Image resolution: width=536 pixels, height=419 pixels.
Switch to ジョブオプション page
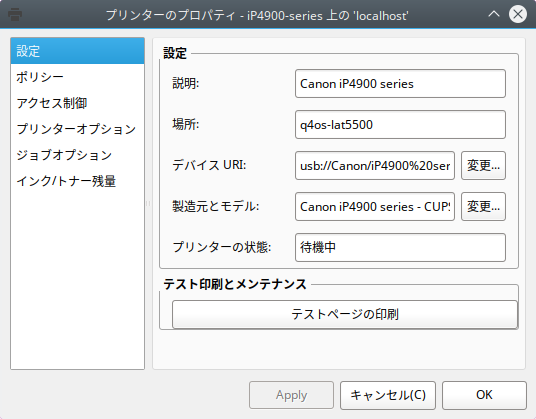click(78, 155)
